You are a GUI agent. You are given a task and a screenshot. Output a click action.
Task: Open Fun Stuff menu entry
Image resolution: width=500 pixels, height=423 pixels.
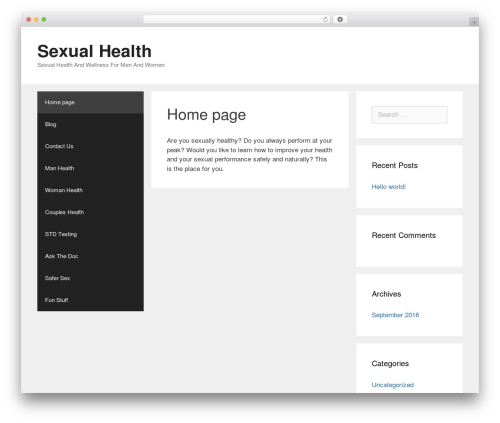click(90, 300)
